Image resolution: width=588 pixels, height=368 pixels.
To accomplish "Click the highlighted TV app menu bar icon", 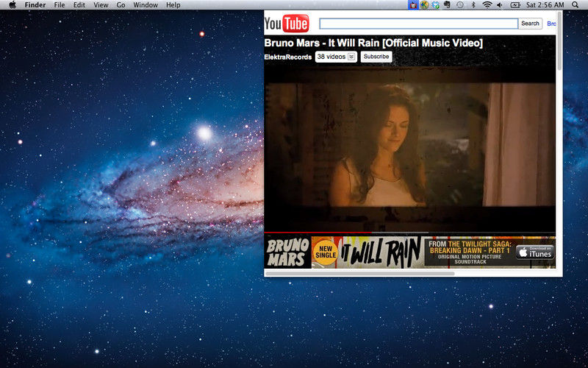I will (x=413, y=5).
